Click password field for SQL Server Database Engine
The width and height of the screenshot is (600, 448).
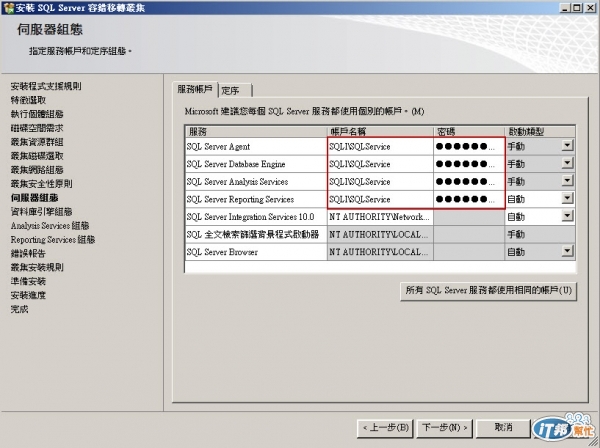(469, 164)
